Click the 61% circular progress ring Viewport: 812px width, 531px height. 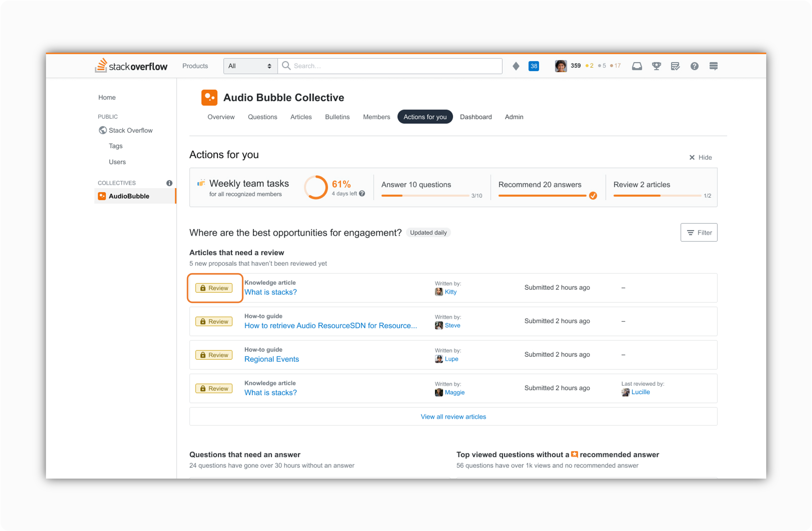[315, 187]
